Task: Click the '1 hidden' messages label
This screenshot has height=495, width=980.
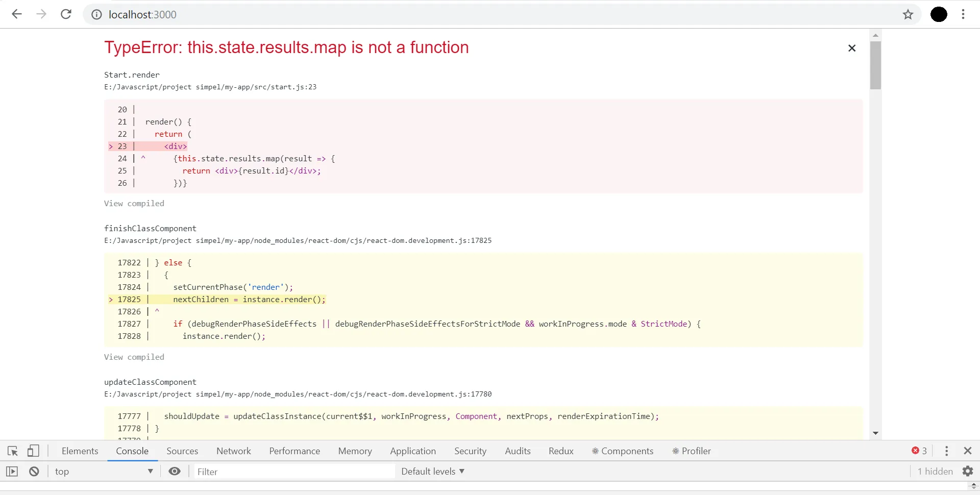Action: 935,472
